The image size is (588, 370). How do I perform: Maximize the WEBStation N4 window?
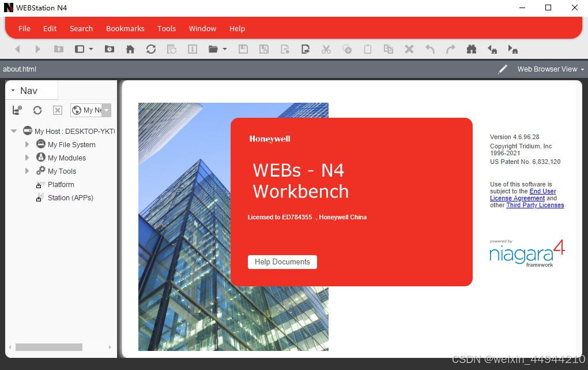[x=548, y=8]
